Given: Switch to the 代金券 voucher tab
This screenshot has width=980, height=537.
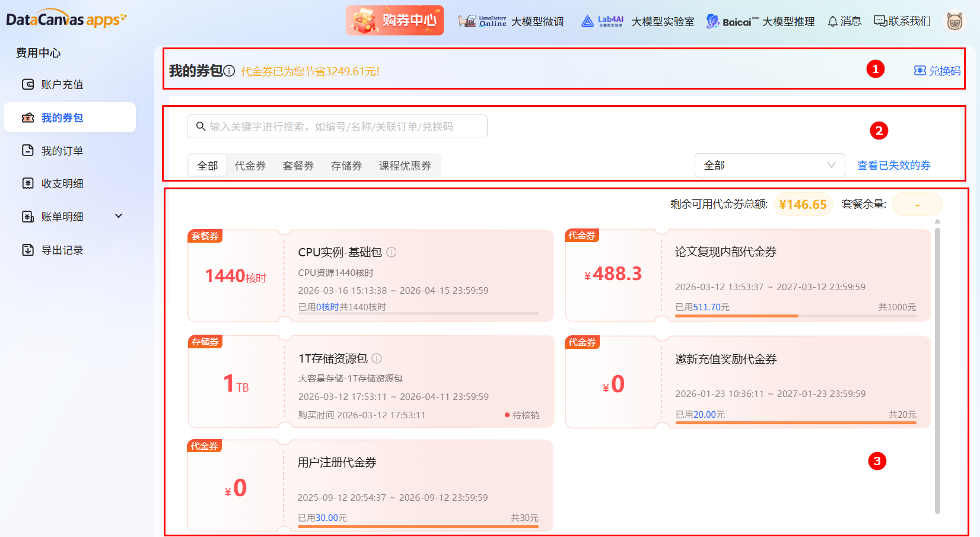Looking at the screenshot, I should coord(250,166).
